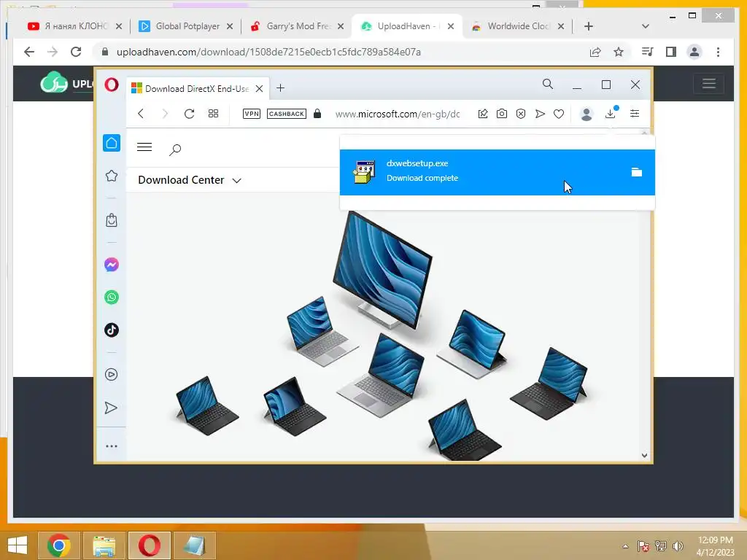This screenshot has height=560, width=747.
Task: Click the ad blocker shield icon
Action: [521, 113]
